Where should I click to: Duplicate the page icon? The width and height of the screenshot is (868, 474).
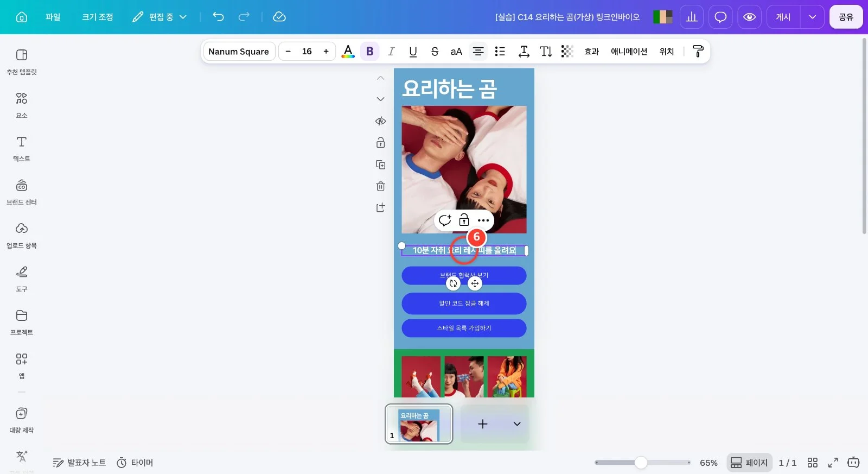(x=381, y=165)
